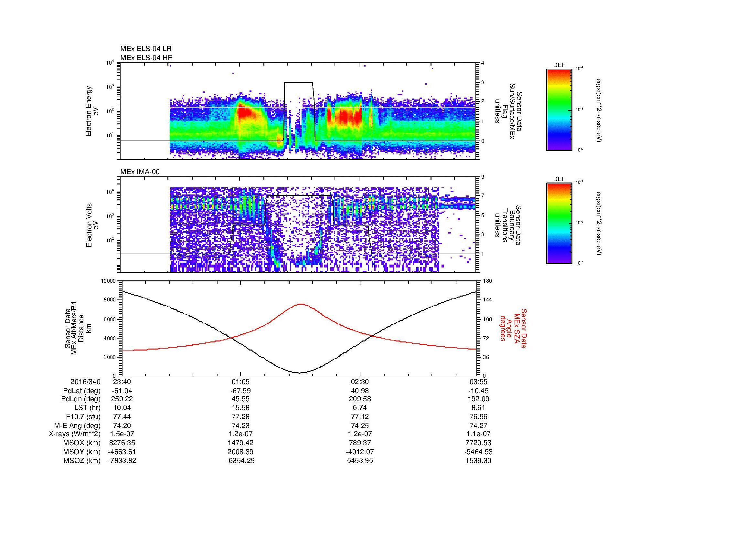Screen dimensions: 756x534
Task: Click the time tick label '01:05'
Action: [x=241, y=382]
